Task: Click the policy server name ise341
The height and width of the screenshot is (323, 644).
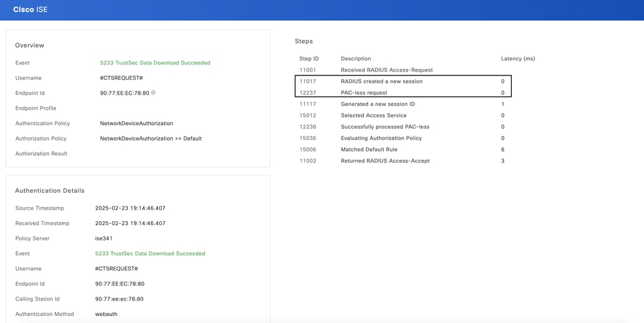Action: [104, 239]
